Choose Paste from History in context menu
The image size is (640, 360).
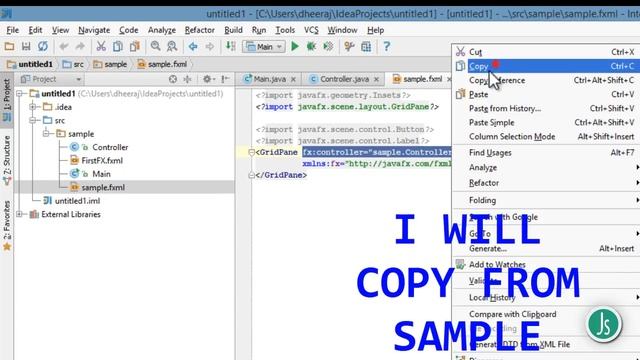[546, 109]
